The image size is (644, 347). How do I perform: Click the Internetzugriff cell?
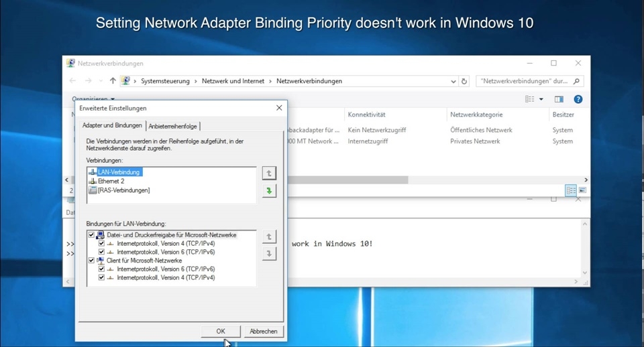coord(368,141)
